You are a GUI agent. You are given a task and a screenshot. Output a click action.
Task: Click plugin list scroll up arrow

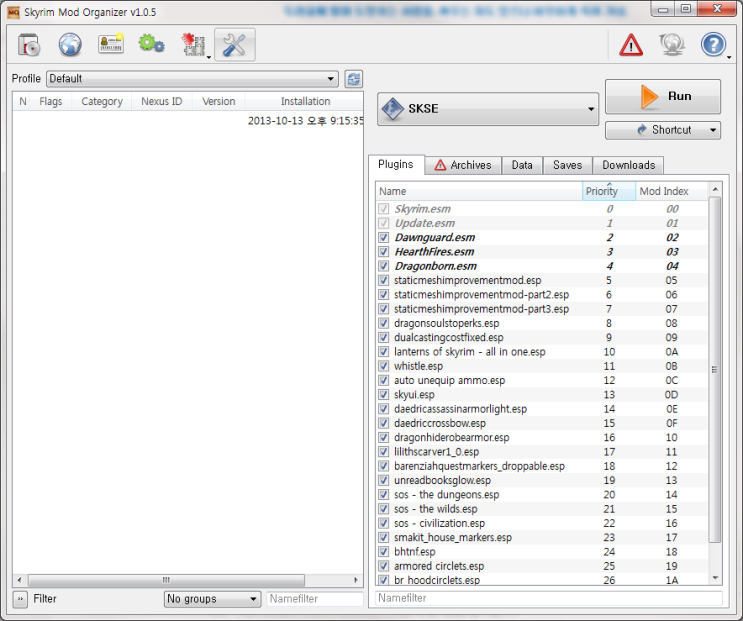pyautogui.click(x=715, y=189)
